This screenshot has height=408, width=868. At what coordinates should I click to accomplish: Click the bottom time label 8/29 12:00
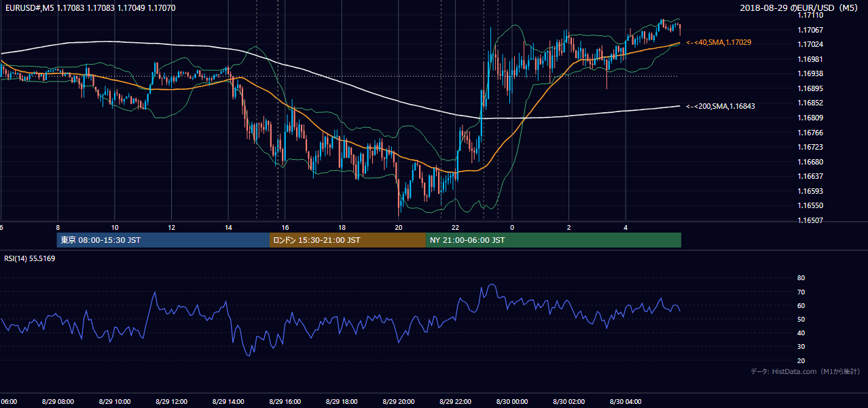pyautogui.click(x=171, y=402)
